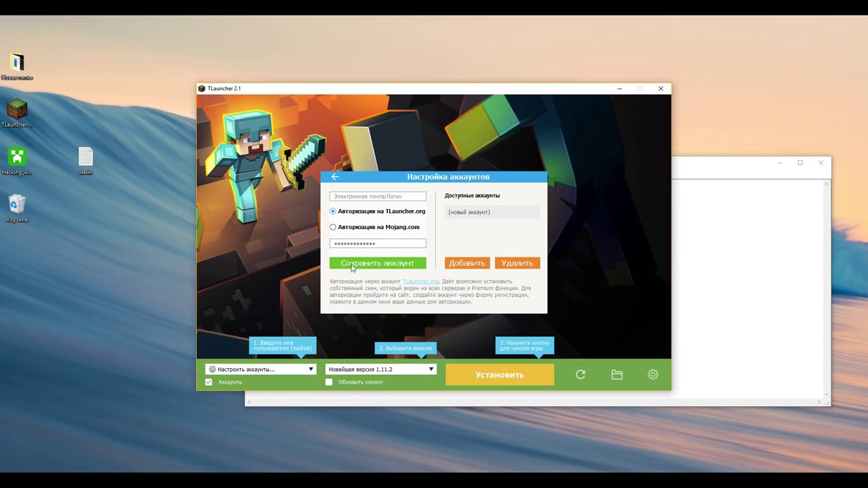Click the TLauncher 2.1 title bar icon
868x488 pixels.
[201, 88]
